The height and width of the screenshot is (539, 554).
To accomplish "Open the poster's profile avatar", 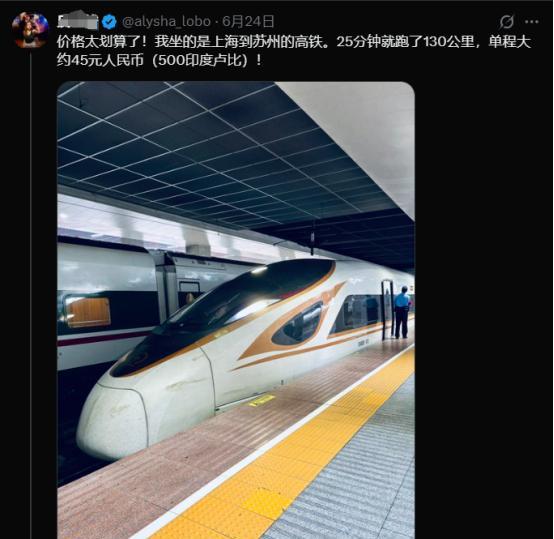I will point(30,30).
